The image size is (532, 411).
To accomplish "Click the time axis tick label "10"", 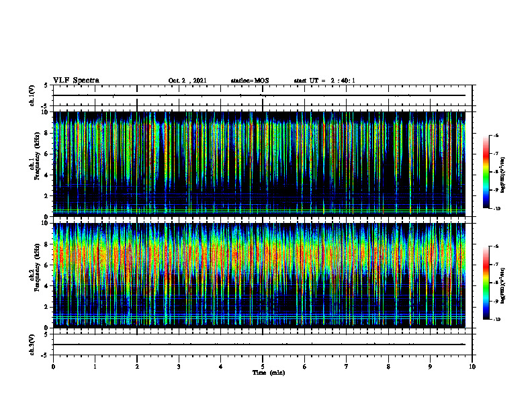I will 472,367.
